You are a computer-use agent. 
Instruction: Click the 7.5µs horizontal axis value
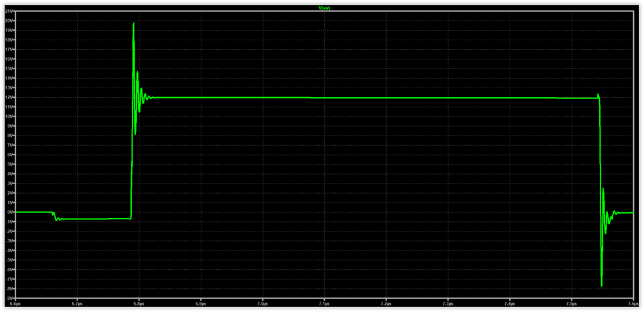pos(571,304)
